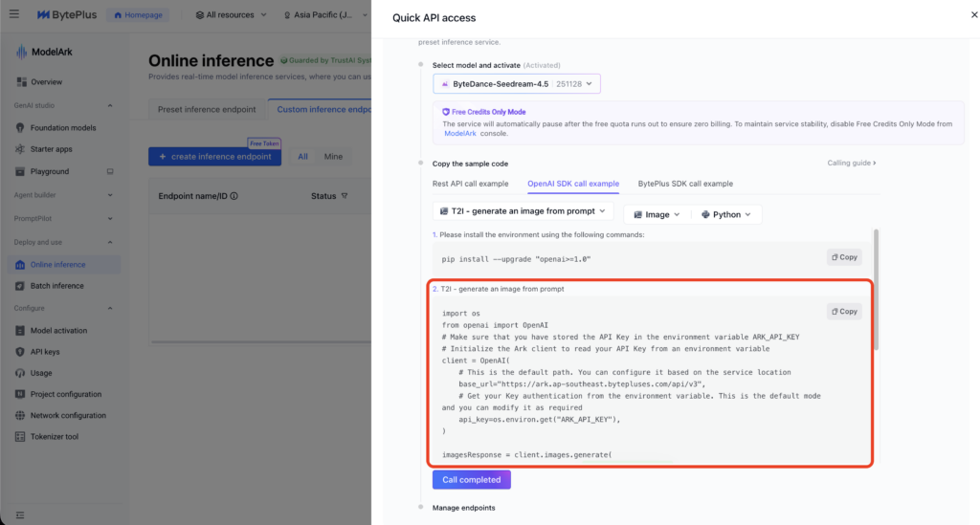This screenshot has width=980, height=525.
Task: Close the Quick API access panel
Action: 961,15
